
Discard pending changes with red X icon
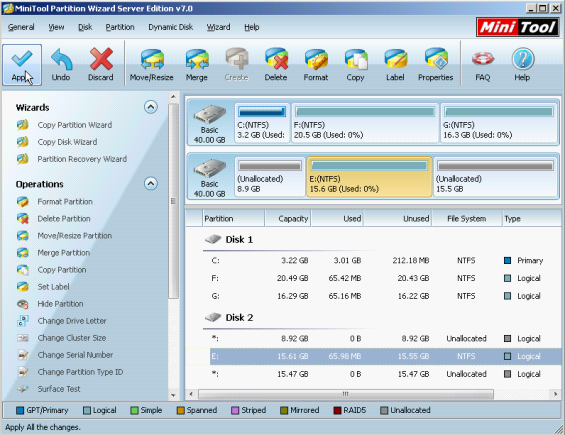pyautogui.click(x=101, y=65)
